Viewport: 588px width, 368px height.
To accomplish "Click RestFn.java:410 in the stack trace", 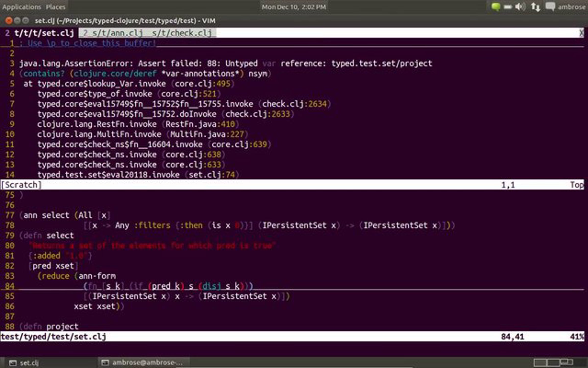I will (x=200, y=124).
